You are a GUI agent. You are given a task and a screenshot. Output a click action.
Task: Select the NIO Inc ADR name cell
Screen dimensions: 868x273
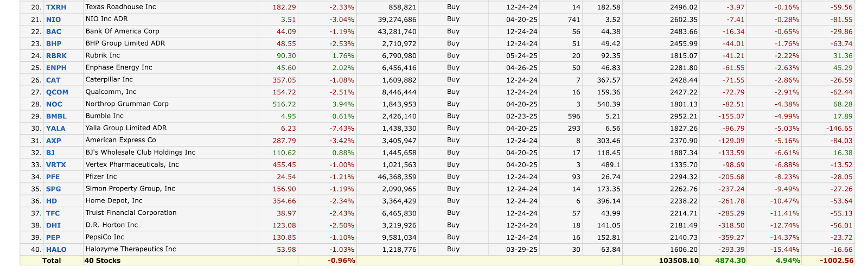pos(170,19)
